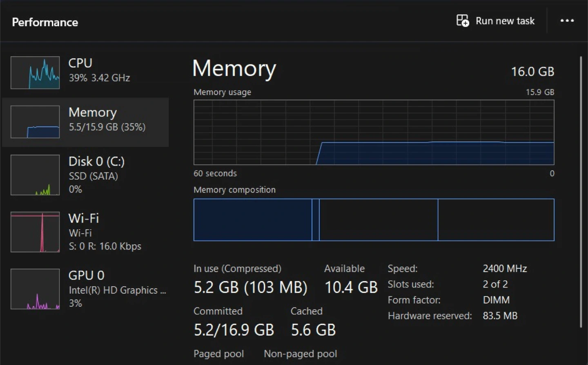The height and width of the screenshot is (365, 588).
Task: Click the large Memory usage graph
Action: click(374, 133)
